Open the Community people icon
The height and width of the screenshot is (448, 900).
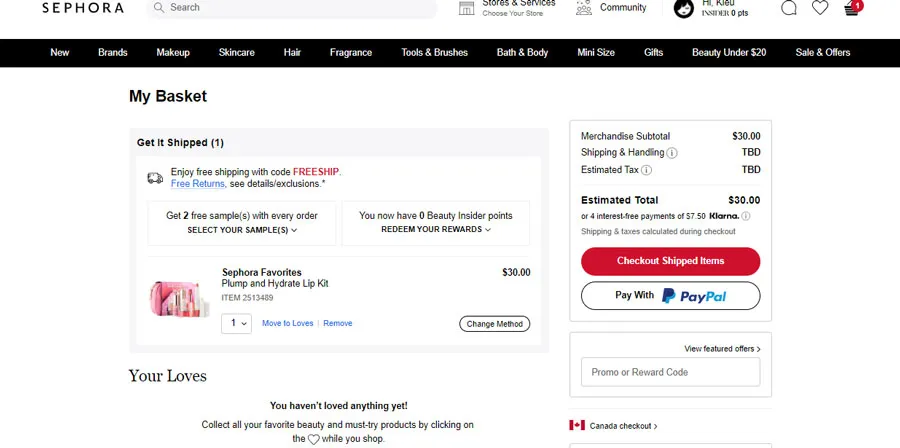click(584, 7)
